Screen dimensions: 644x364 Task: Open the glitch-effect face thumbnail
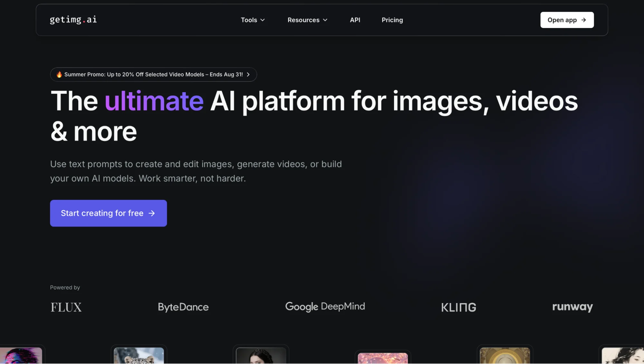click(x=21, y=355)
